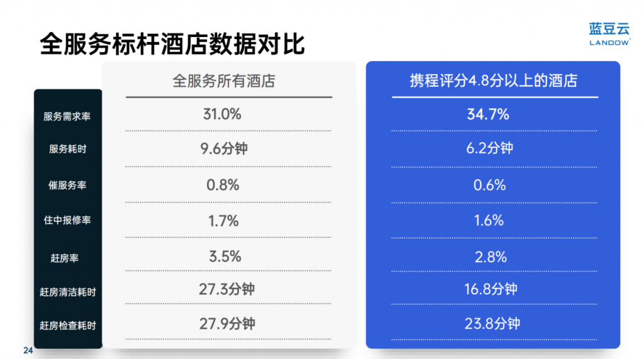This screenshot has height=359, width=644.
Task: Select the 赶房清洁耗时 row label
Action: 68,292
